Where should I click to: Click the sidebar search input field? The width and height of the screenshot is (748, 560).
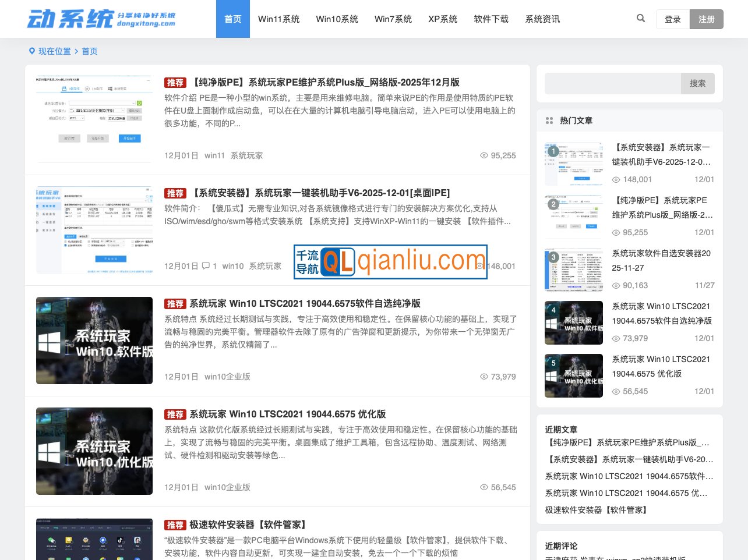click(612, 83)
